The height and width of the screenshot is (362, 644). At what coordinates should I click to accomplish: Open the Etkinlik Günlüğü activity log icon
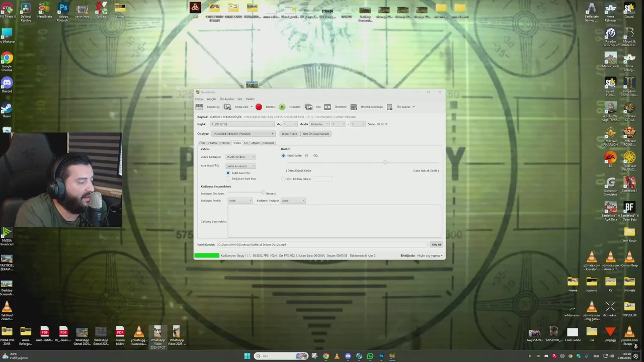[354, 107]
